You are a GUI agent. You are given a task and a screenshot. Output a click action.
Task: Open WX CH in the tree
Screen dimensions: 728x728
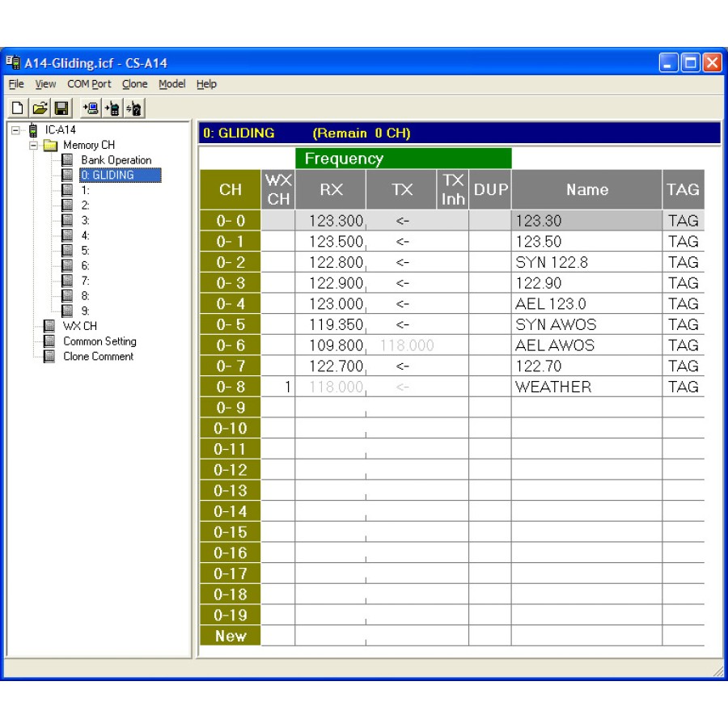80,326
